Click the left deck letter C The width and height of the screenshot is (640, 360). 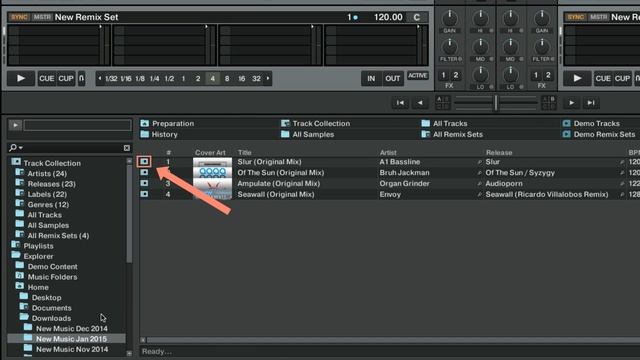pyautogui.click(x=417, y=18)
